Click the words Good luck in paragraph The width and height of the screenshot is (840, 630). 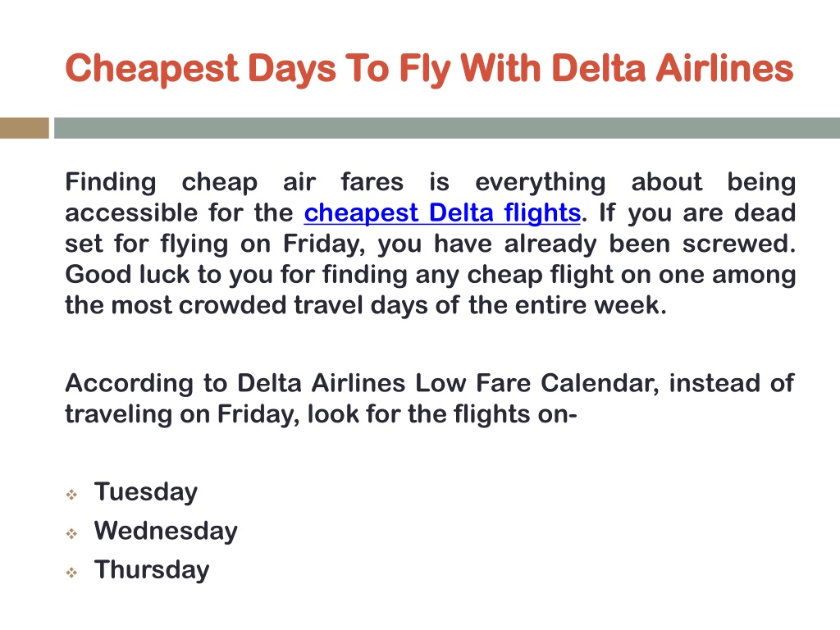click(127, 274)
